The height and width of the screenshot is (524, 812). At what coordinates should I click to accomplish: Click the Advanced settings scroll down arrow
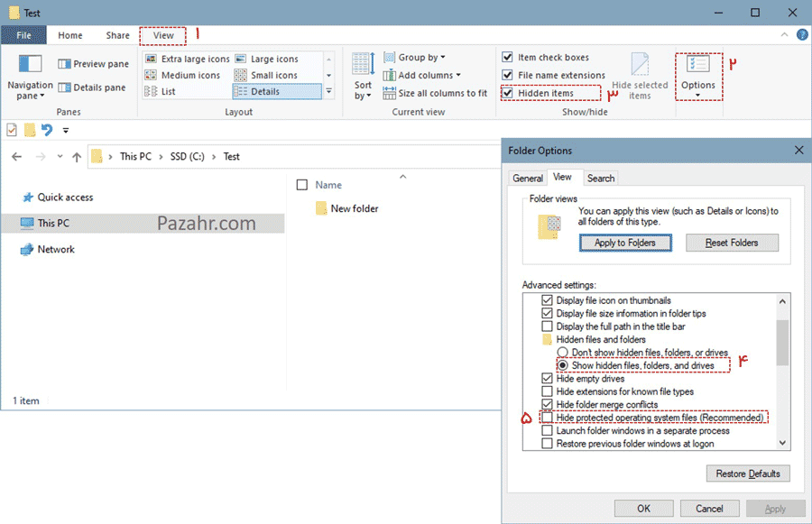[782, 443]
